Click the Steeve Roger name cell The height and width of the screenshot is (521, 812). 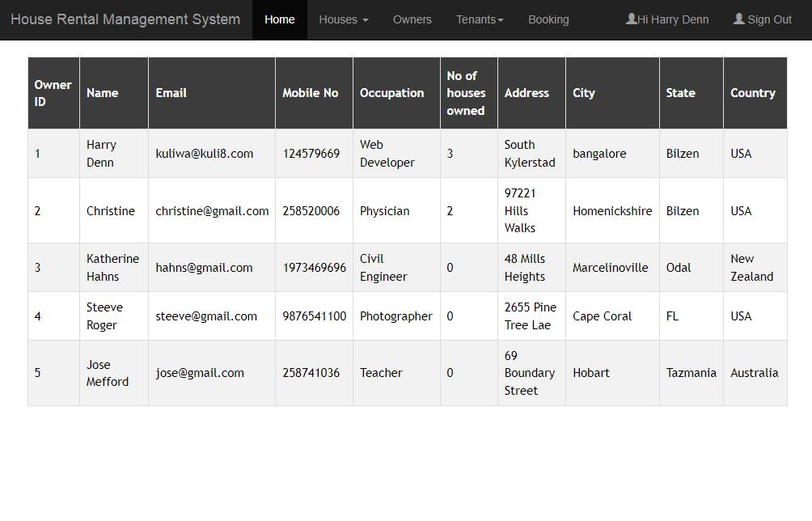tap(104, 316)
